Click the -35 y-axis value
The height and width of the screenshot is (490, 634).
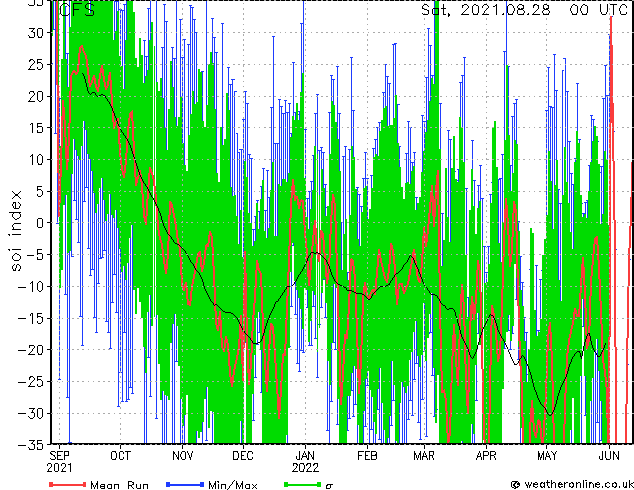pos(31,445)
